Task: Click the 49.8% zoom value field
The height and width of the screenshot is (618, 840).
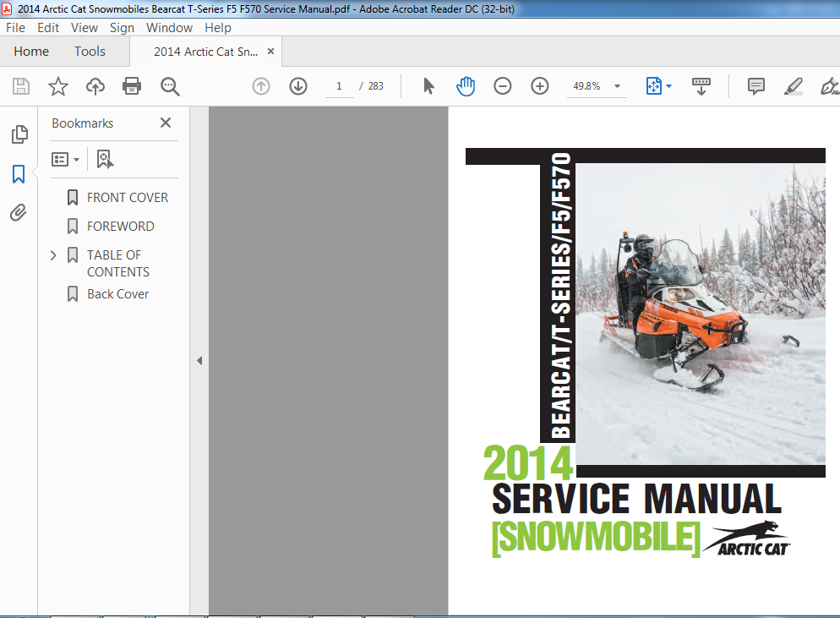Action: point(586,86)
